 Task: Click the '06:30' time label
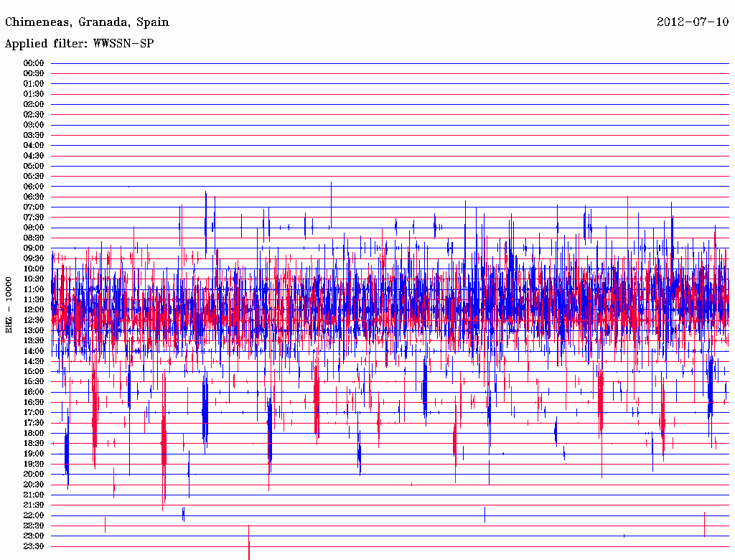pos(33,197)
